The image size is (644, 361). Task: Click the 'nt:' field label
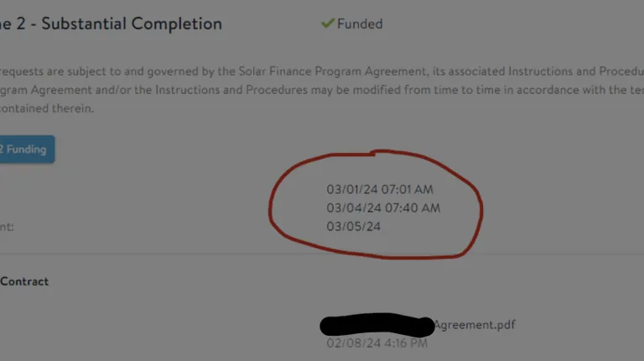click(8, 226)
